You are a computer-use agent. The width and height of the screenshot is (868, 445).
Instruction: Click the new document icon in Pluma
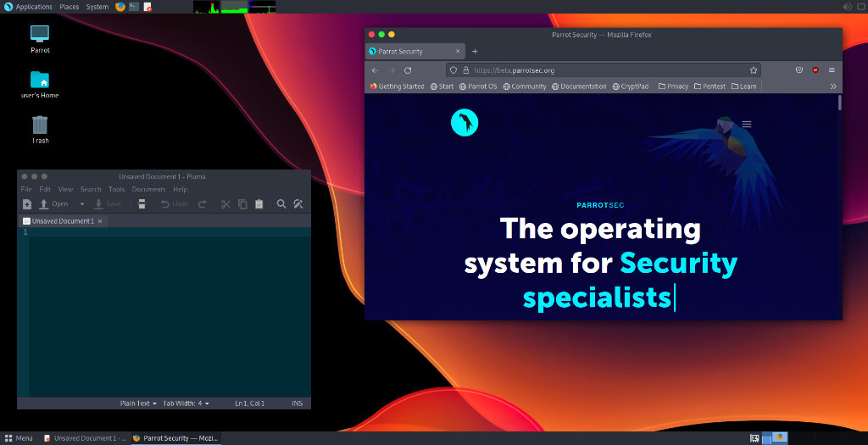(x=27, y=204)
